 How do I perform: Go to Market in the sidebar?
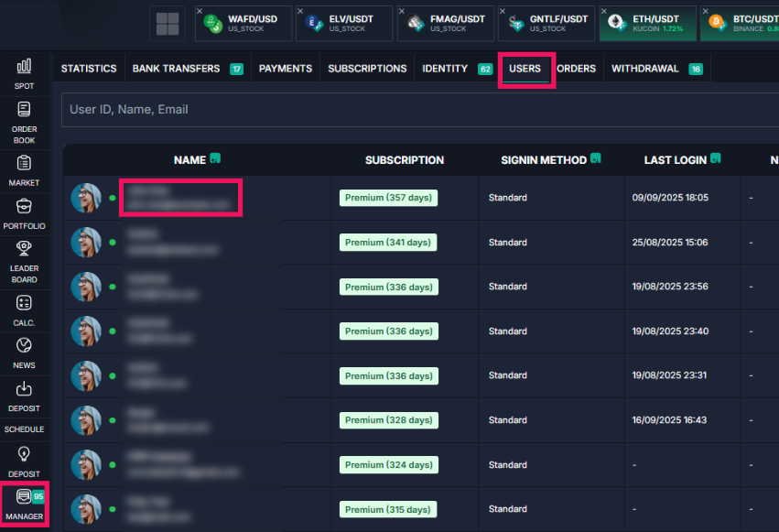24,164
